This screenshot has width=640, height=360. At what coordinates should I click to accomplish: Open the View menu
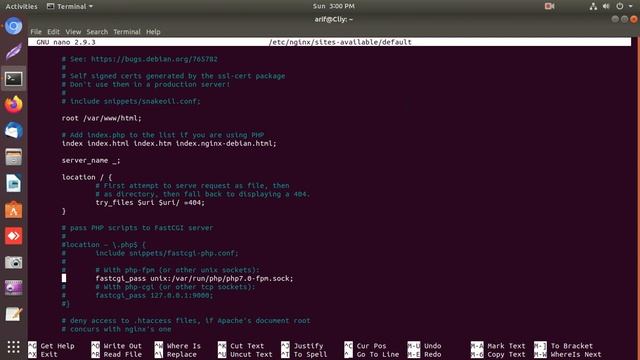(x=73, y=32)
